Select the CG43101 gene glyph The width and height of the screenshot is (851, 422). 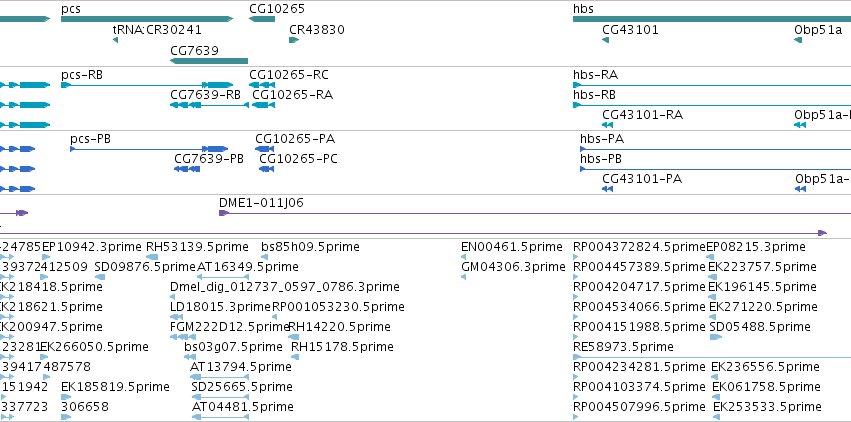(606, 40)
